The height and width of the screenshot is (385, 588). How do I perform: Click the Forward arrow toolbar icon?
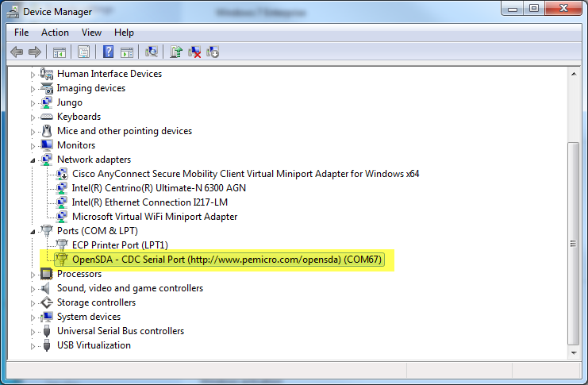click(34, 52)
